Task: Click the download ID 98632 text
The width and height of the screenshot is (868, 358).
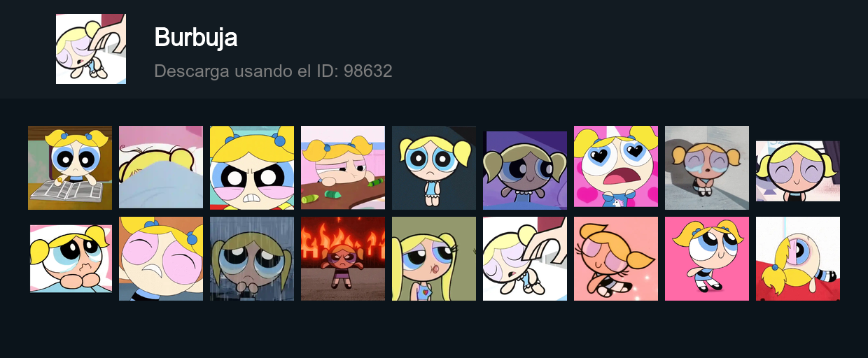Action: [x=273, y=71]
